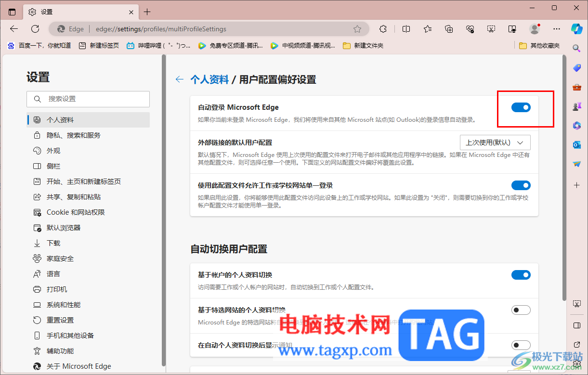Enable 基于特选网站的个人资料切换 switch
Viewport: 588px width, 375px height.
point(521,310)
